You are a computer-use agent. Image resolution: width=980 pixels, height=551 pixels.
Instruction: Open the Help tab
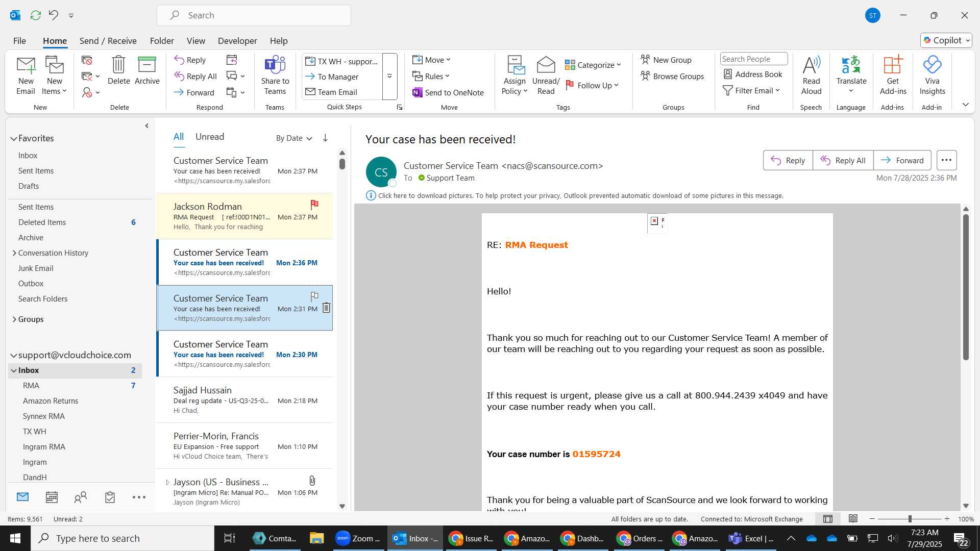(x=279, y=41)
